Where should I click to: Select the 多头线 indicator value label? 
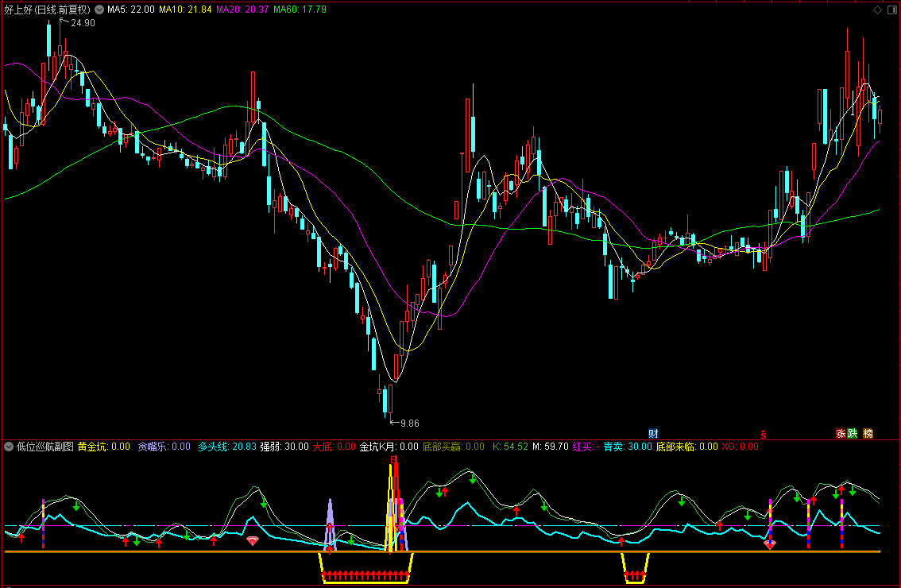point(227,447)
